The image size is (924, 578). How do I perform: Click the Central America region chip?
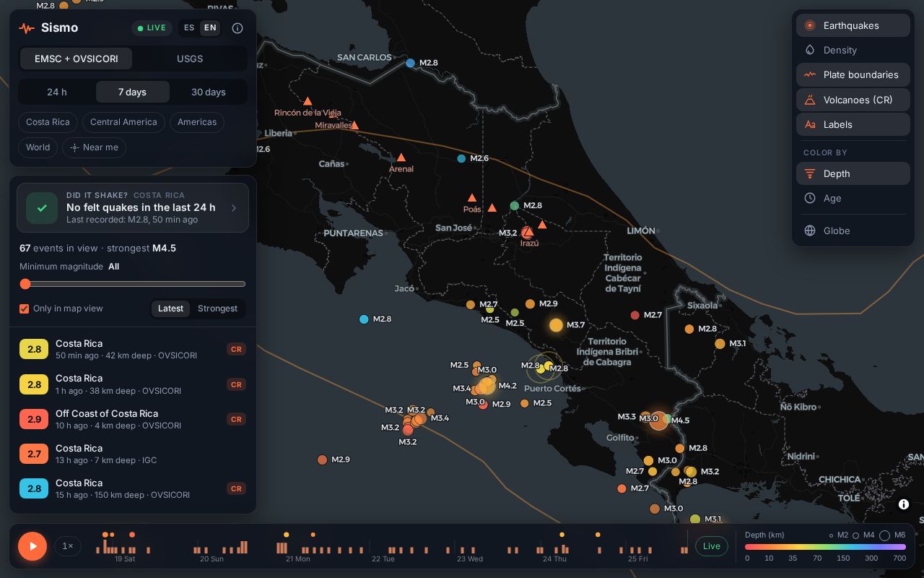[123, 122]
